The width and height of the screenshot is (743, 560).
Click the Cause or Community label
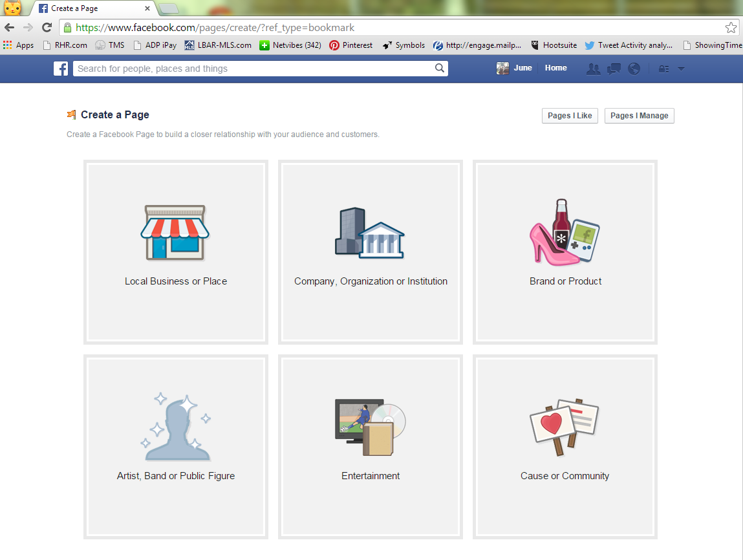[x=565, y=476]
